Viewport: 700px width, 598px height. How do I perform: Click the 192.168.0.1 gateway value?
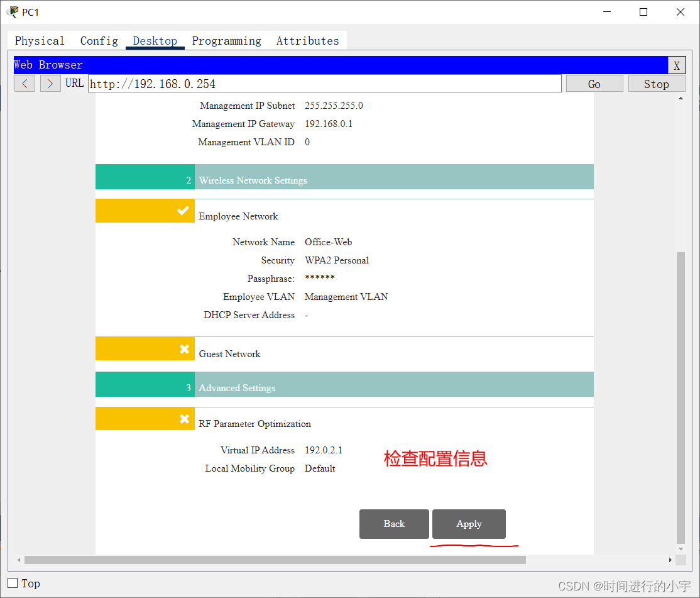(x=329, y=124)
